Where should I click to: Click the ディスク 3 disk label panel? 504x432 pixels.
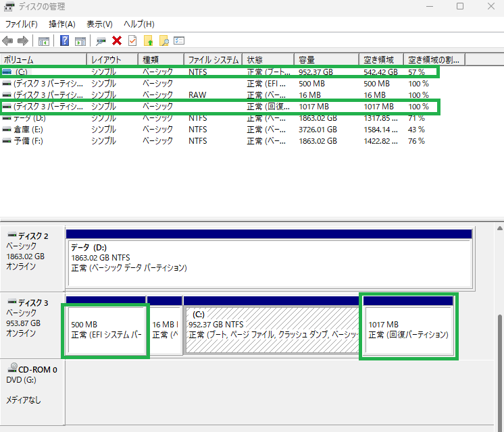[32, 324]
